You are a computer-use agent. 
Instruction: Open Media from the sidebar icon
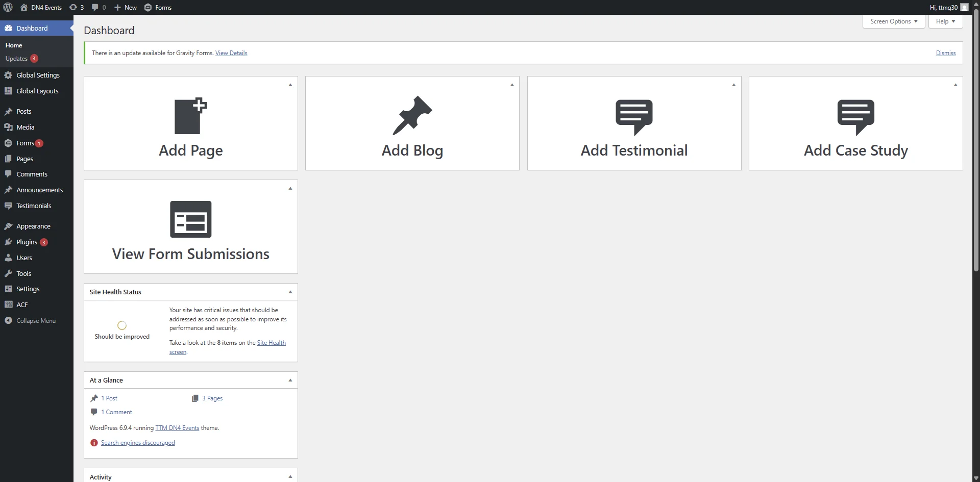(x=8, y=127)
